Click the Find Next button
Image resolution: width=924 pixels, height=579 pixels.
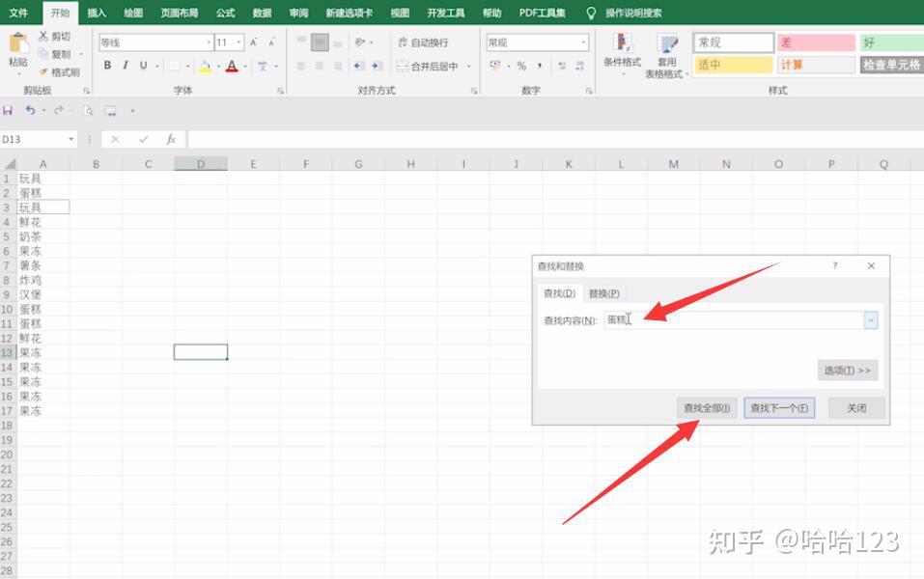click(x=779, y=407)
